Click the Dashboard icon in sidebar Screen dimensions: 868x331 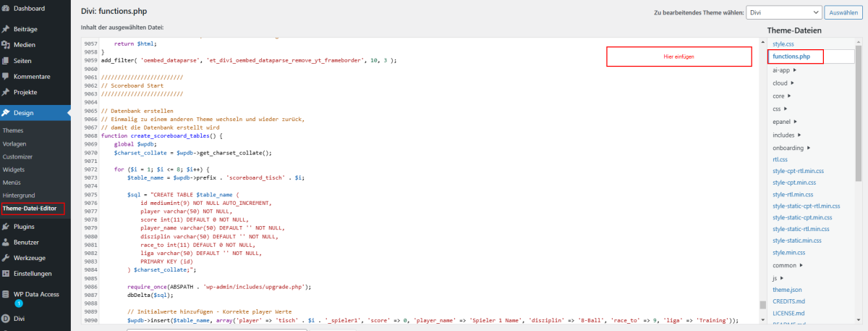[x=6, y=9]
